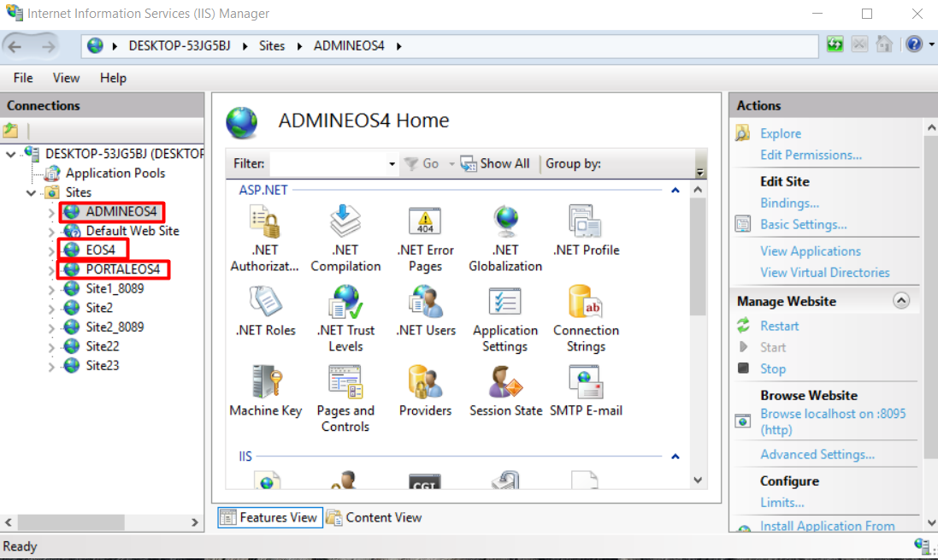Open the File menu
The height and width of the screenshot is (560, 938).
point(23,78)
